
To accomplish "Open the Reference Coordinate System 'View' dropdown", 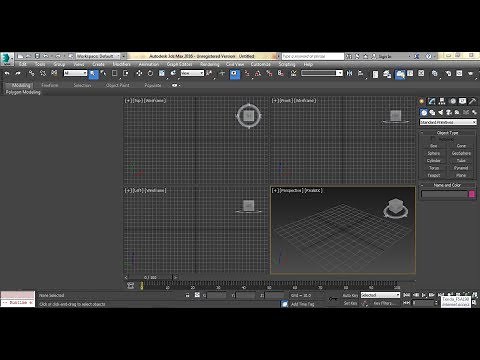I will (x=192, y=73).
